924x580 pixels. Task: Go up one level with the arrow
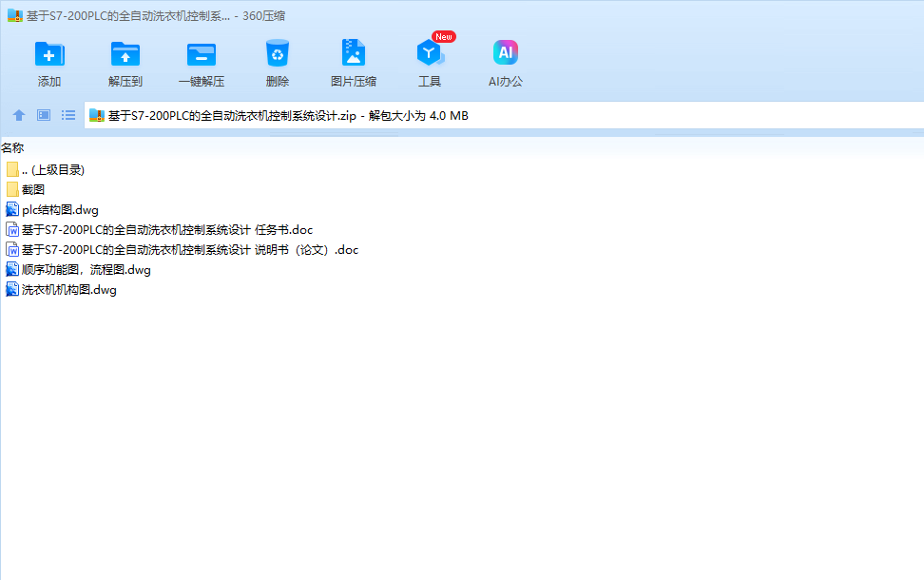pyautogui.click(x=19, y=116)
